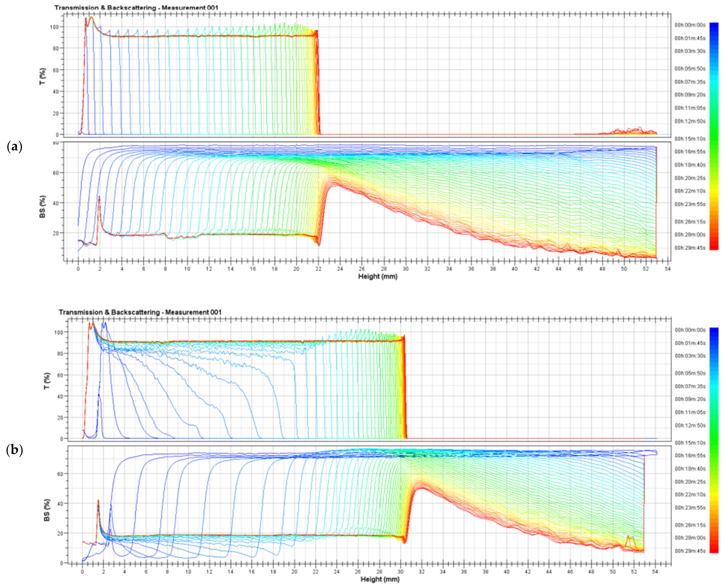Select the T (%) axis label in chart (b)

[47, 381]
